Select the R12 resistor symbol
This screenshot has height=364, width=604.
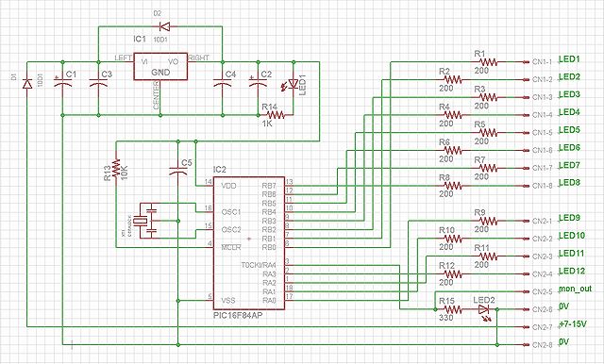[x=453, y=274]
